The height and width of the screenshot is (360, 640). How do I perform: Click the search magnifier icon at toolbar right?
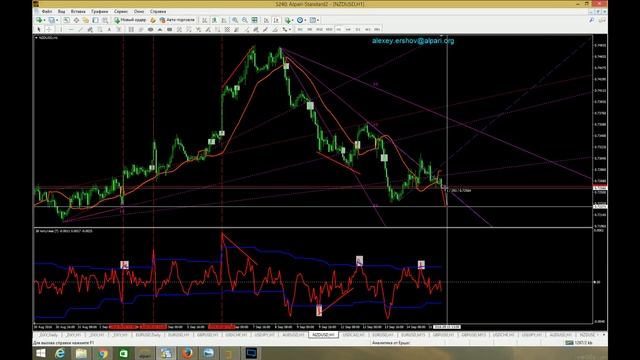tap(591, 20)
